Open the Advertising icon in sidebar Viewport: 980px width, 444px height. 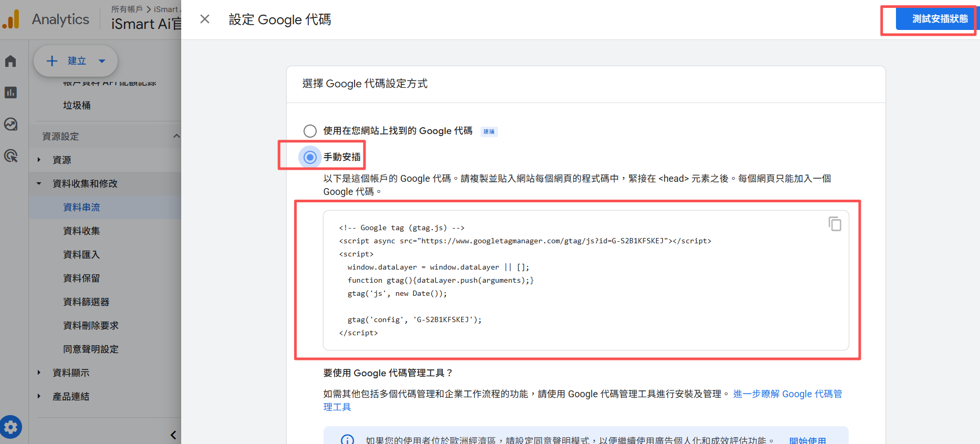point(11,156)
